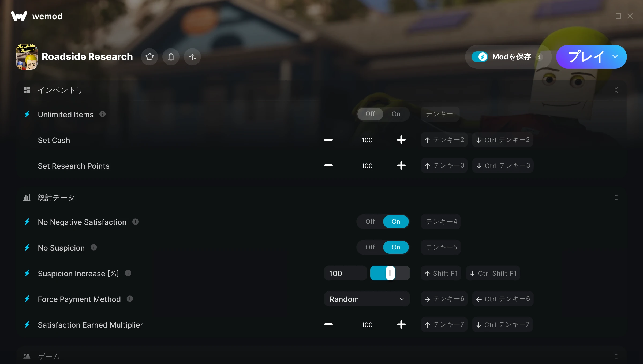Open info icon beside Modを保存
643x364 pixels.
539,57
